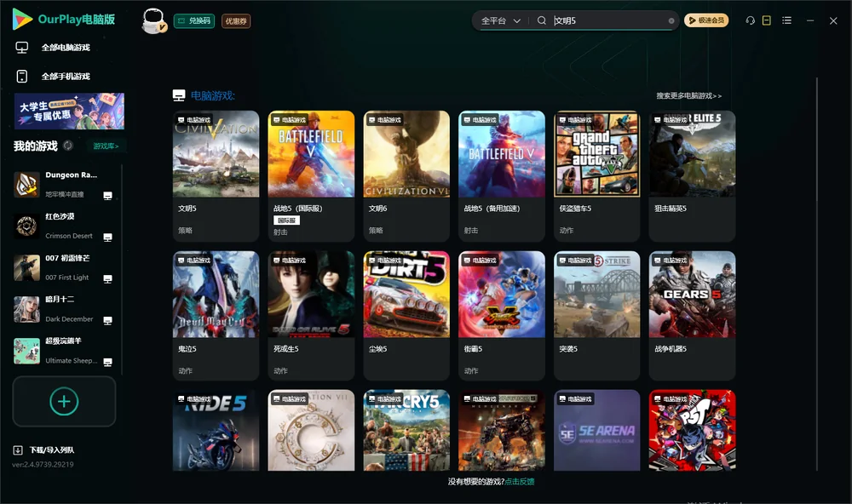Screen dimensions: 852x504
Task: Select Ultimate Sheep... in my games
Action: pos(64,351)
